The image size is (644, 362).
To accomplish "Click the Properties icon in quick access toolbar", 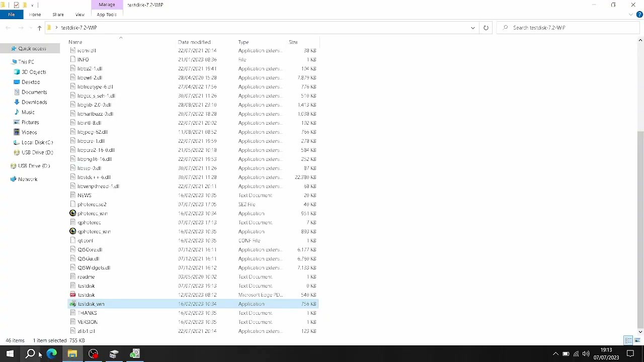I will pyautogui.click(x=16, y=5).
